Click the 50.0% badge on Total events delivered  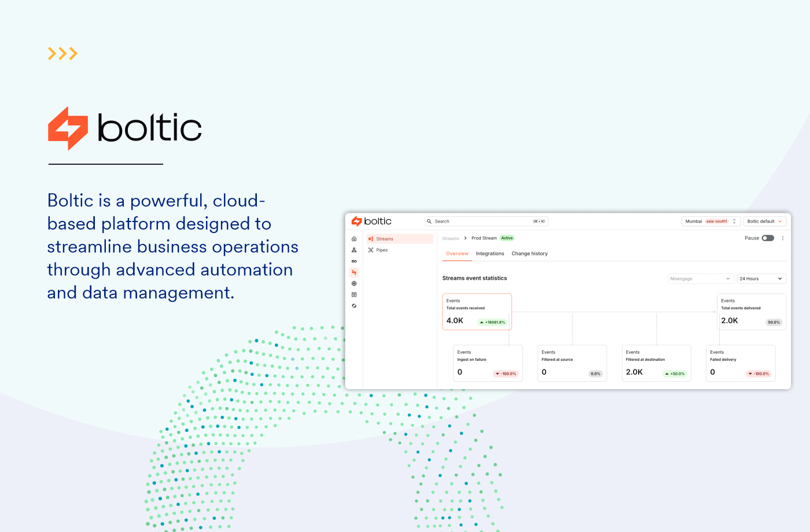[x=774, y=323]
